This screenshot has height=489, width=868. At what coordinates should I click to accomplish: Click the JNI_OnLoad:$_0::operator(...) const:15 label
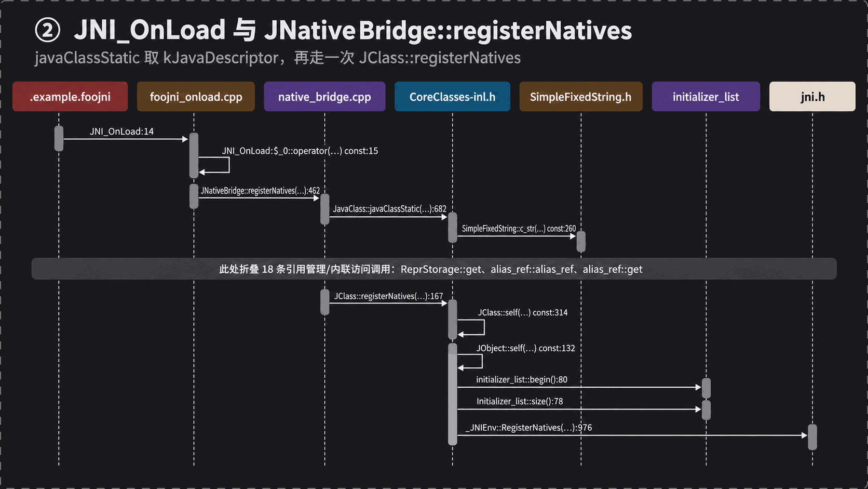(300, 151)
